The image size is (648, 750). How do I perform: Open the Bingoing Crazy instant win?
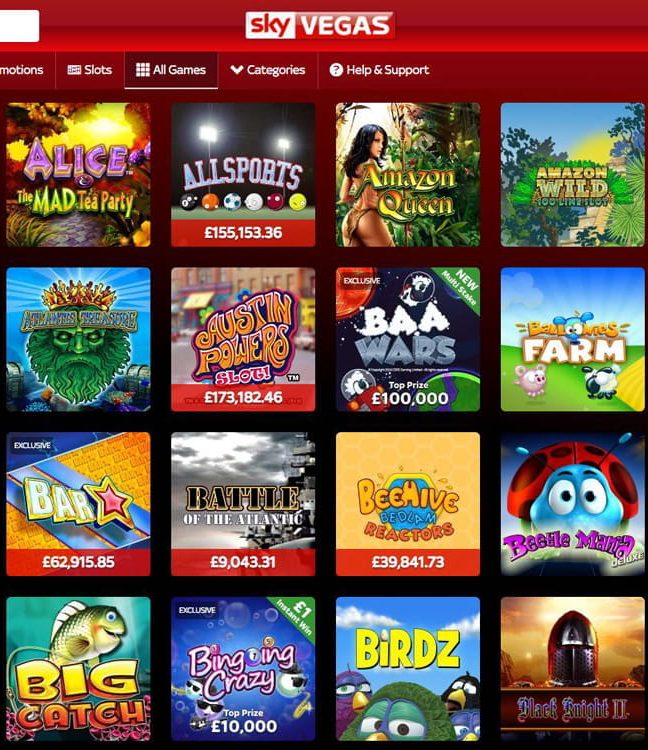pyautogui.click(x=243, y=669)
